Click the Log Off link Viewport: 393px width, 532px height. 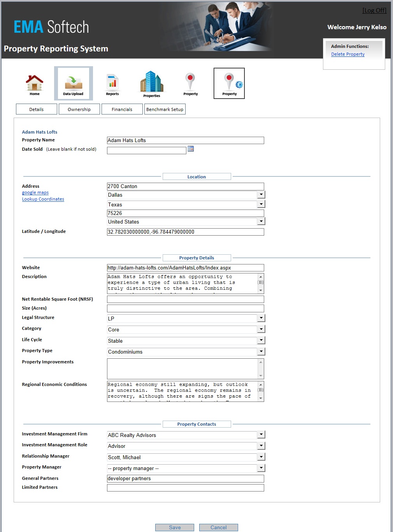click(374, 10)
